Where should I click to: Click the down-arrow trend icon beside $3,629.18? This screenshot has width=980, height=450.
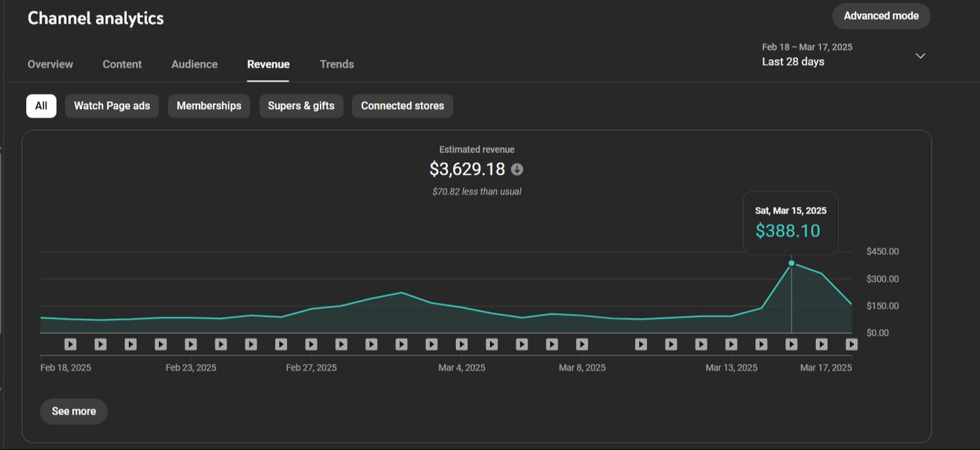[x=517, y=169]
